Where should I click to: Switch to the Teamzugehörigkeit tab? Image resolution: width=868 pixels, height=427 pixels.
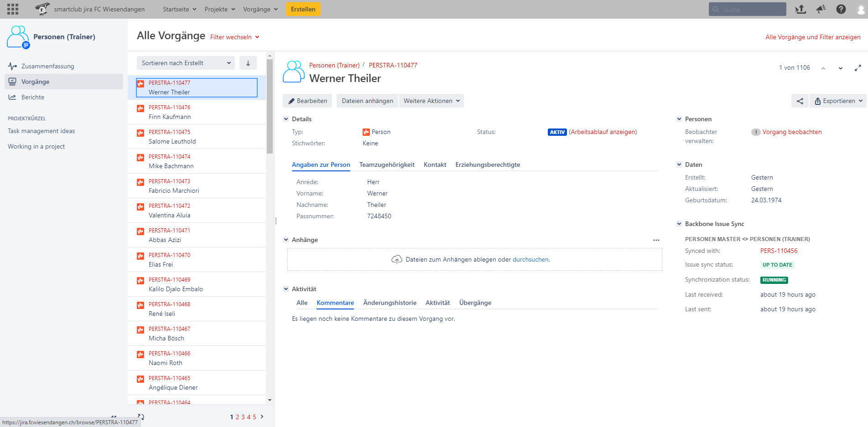click(387, 165)
